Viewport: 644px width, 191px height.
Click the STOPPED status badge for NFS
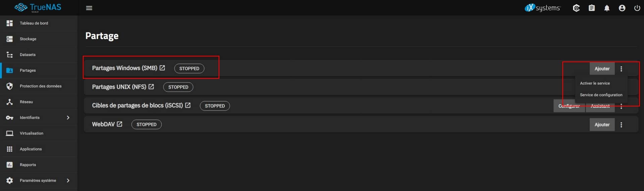178,87
